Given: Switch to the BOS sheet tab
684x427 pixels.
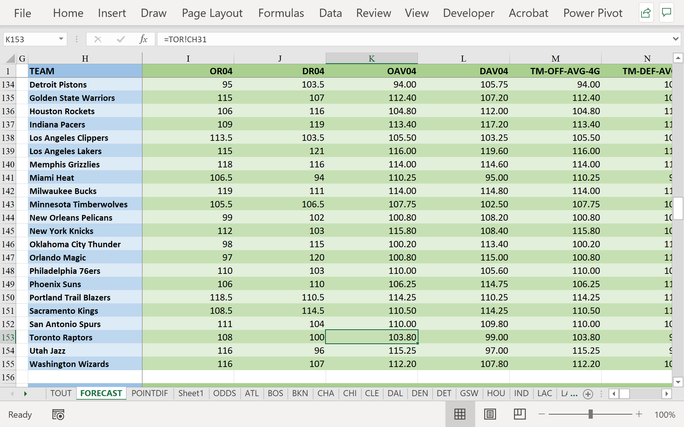Looking at the screenshot, I should click(x=275, y=393).
